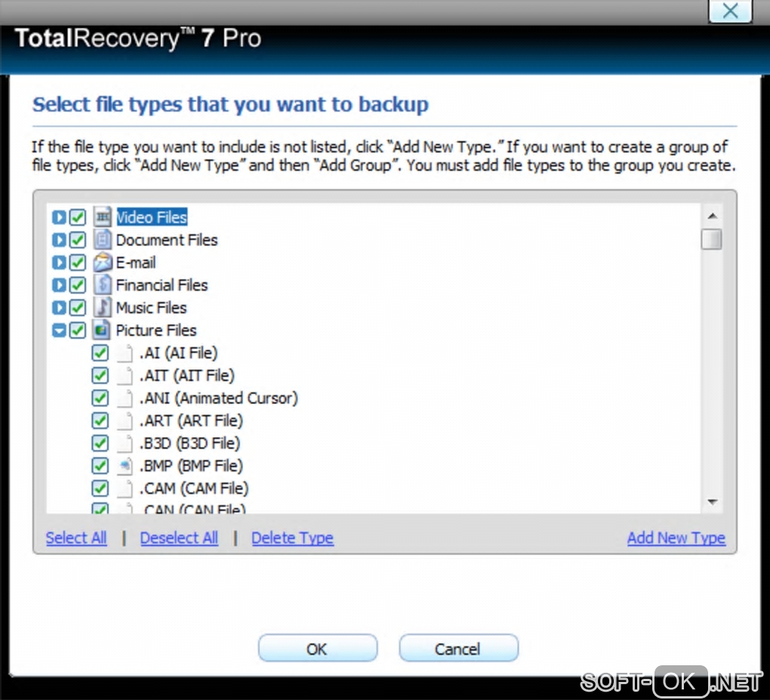
Task: Expand the Financial Files group
Action: pyautogui.click(x=59, y=285)
